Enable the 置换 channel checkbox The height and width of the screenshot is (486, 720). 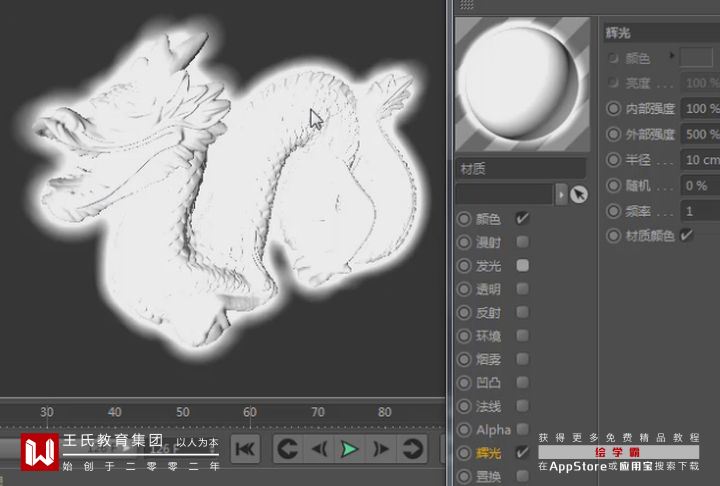tap(522, 476)
